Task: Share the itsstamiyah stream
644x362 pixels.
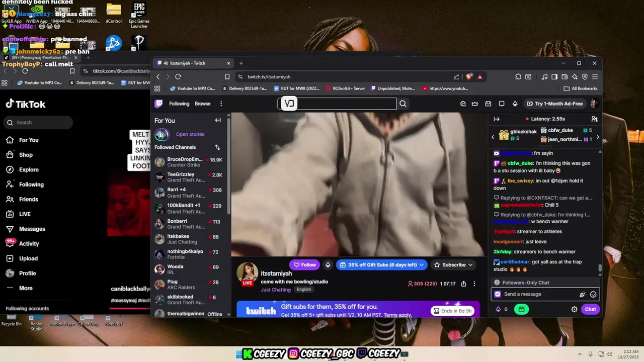Action: [463, 284]
